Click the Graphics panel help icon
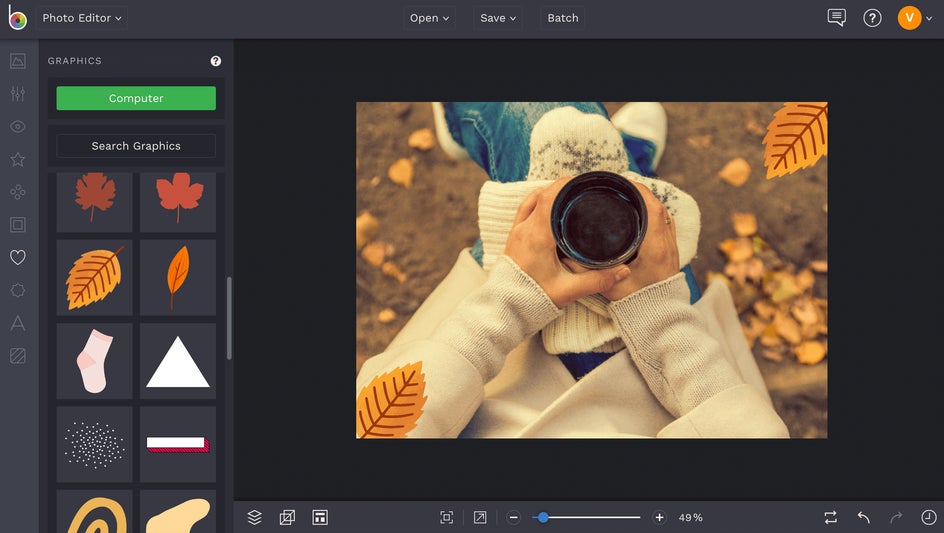This screenshot has width=944, height=533. point(215,61)
